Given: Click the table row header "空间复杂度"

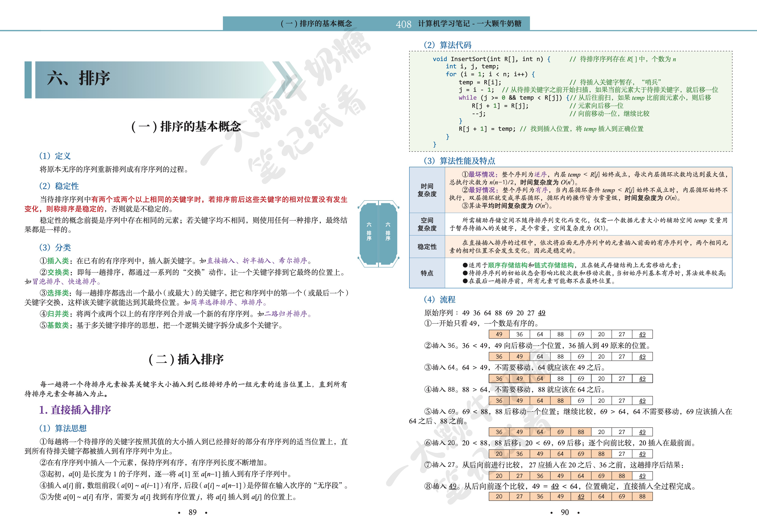Looking at the screenshot, I should [427, 224].
